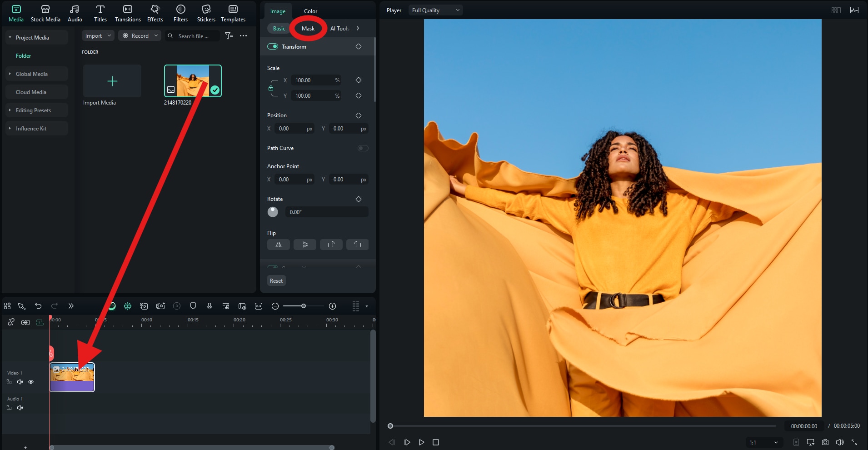Add a keyframe for Rotate
The image size is (868, 450).
(359, 199)
